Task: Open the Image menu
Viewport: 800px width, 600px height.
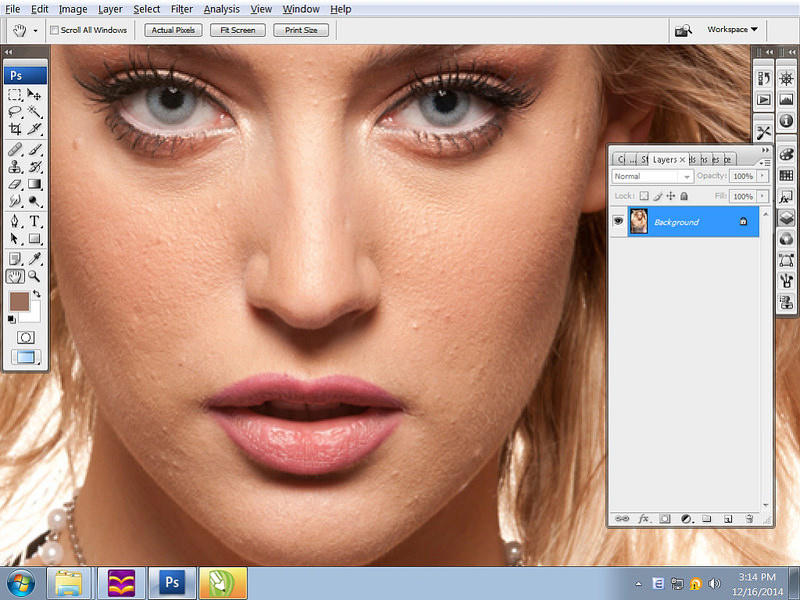Action: pyautogui.click(x=73, y=9)
